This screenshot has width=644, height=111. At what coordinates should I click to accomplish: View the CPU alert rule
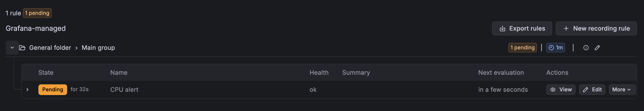(x=561, y=89)
